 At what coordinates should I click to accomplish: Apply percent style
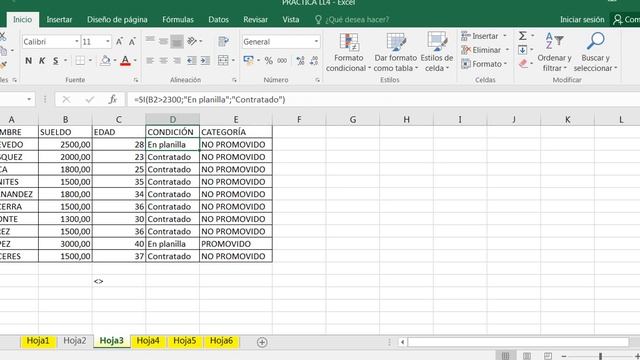tap(268, 61)
